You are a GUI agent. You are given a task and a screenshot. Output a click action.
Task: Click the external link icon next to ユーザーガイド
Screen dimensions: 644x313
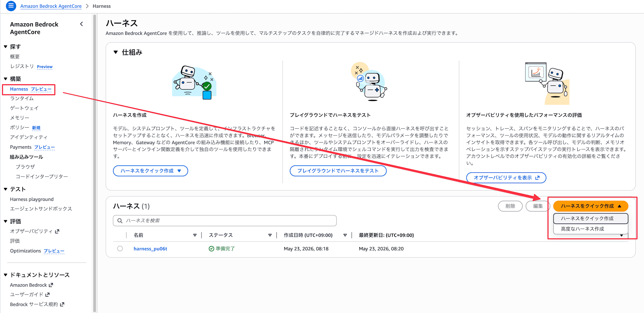48,294
